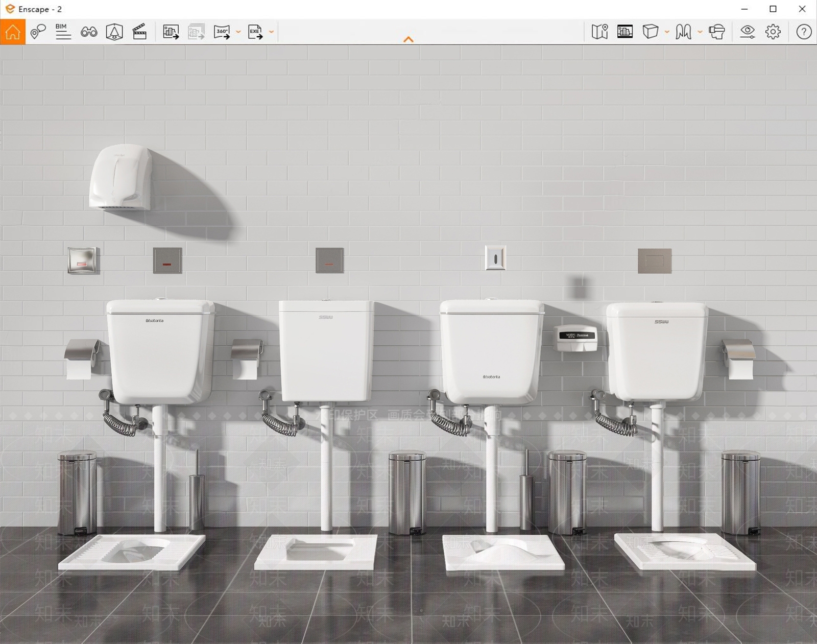
Task: Toggle walk/fly mode wings icon
Action: click(x=684, y=32)
